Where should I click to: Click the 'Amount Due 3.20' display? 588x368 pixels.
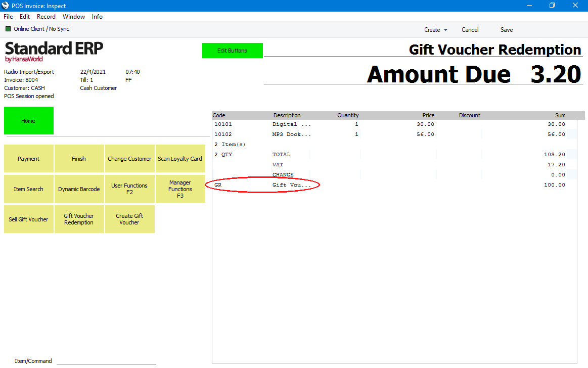point(474,74)
